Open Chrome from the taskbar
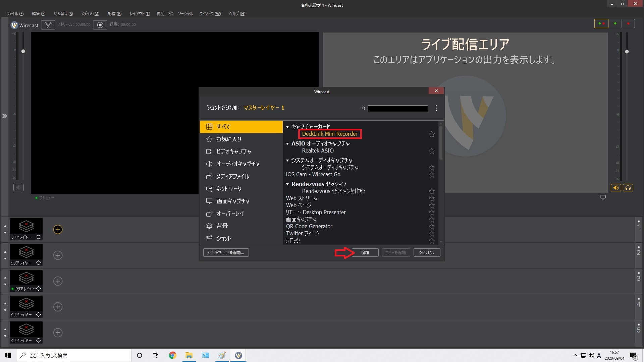Image resolution: width=644 pixels, height=362 pixels. click(172, 355)
